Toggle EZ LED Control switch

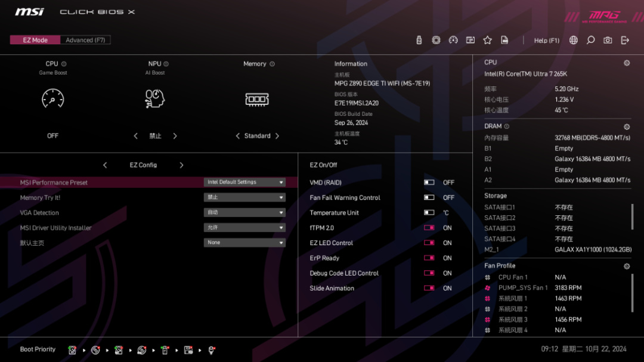coord(429,243)
